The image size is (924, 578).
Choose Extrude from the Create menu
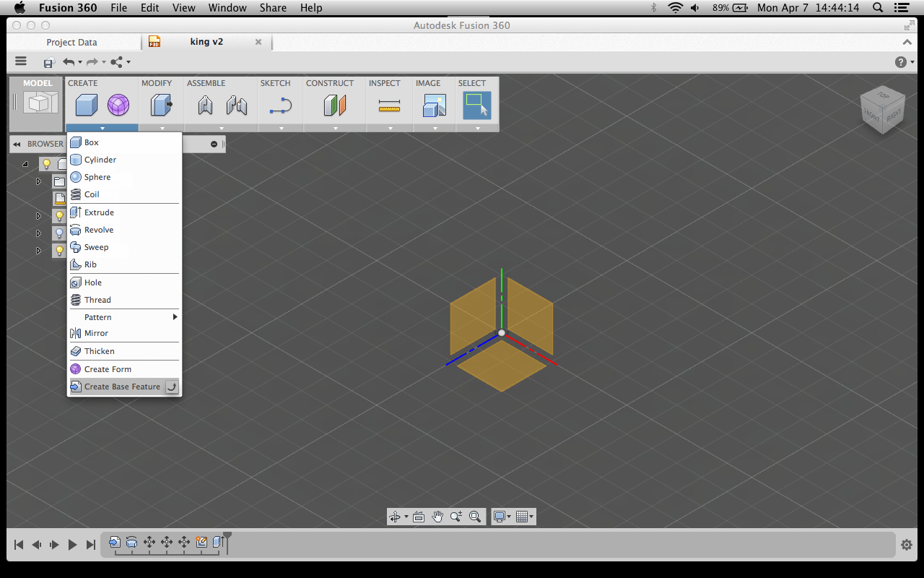click(123, 212)
